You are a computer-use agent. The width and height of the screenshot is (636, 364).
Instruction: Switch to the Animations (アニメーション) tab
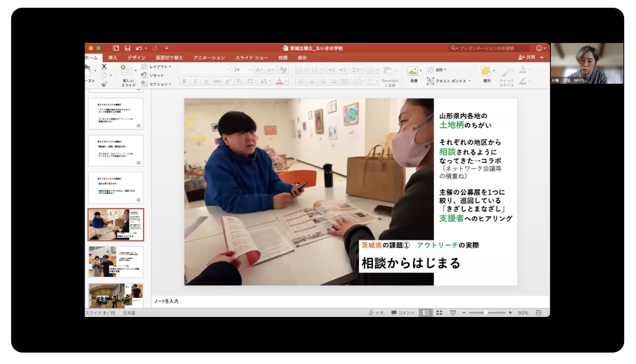209,58
